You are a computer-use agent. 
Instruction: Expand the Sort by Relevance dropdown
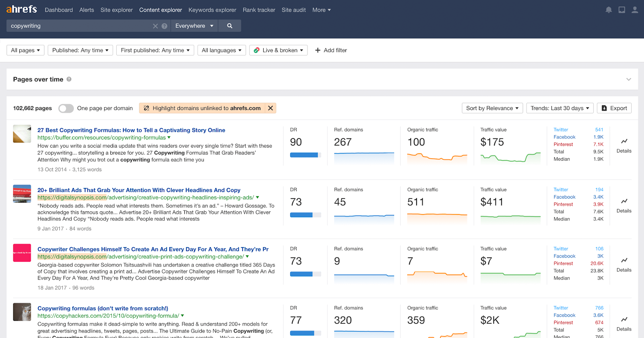click(x=492, y=108)
